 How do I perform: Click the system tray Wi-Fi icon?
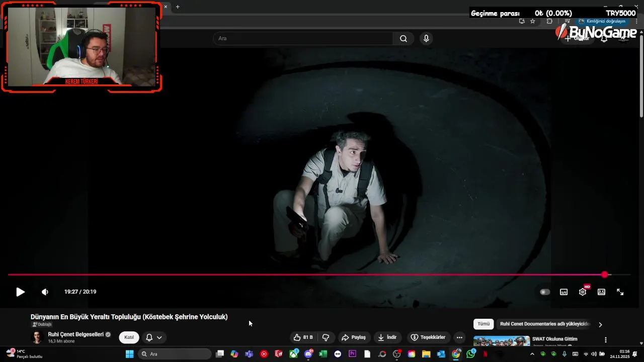click(586, 354)
